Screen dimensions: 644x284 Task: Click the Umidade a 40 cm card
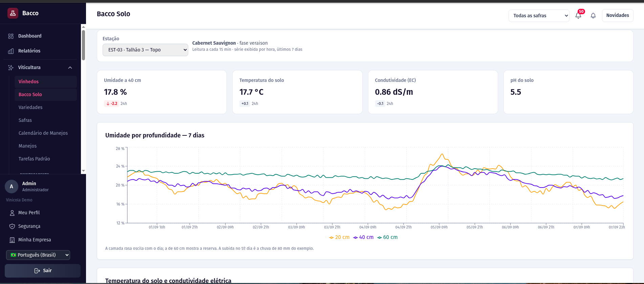click(x=162, y=92)
